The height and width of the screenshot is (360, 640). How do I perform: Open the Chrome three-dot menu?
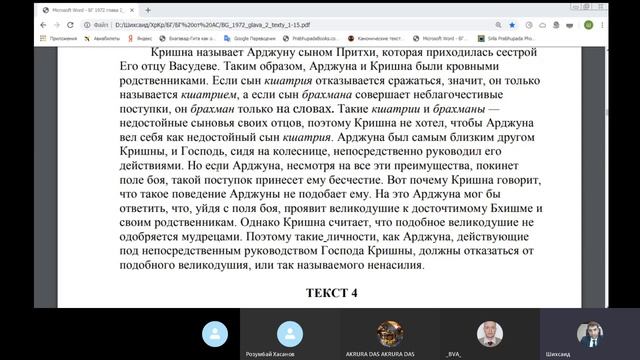602,25
